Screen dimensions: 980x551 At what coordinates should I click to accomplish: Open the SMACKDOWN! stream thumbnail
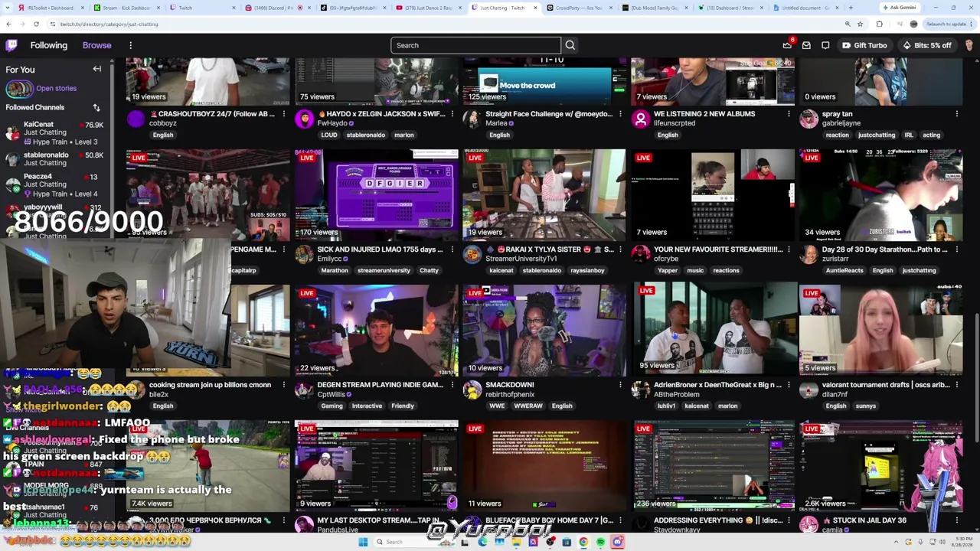[x=544, y=330]
